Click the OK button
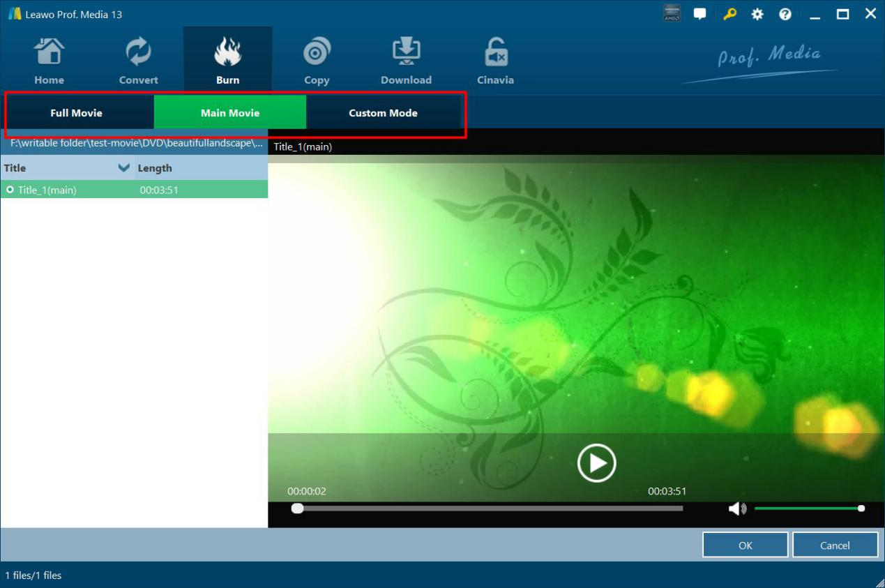The width and height of the screenshot is (885, 588). click(746, 545)
